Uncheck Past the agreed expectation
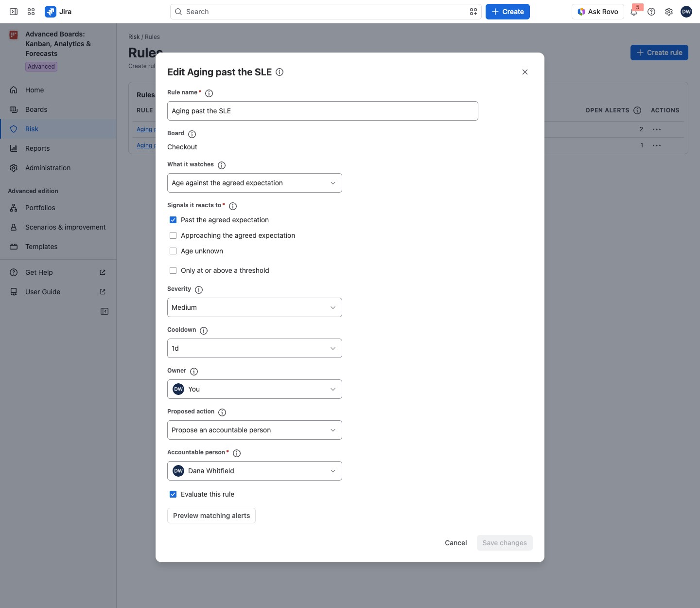Screen dimensions: 700x608 point(173,220)
